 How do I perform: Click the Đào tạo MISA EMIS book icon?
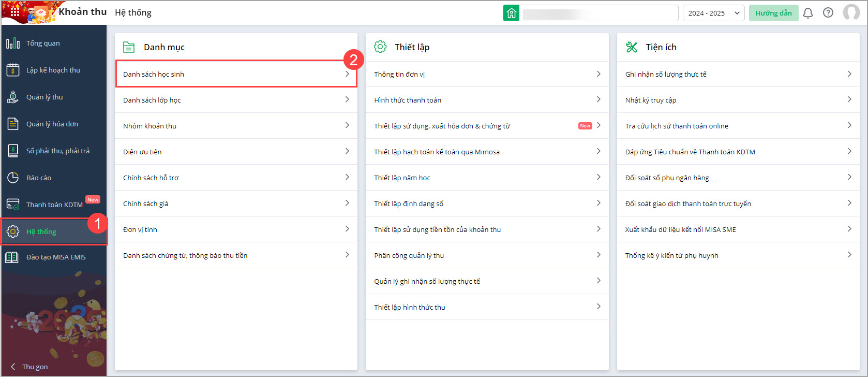tap(12, 257)
